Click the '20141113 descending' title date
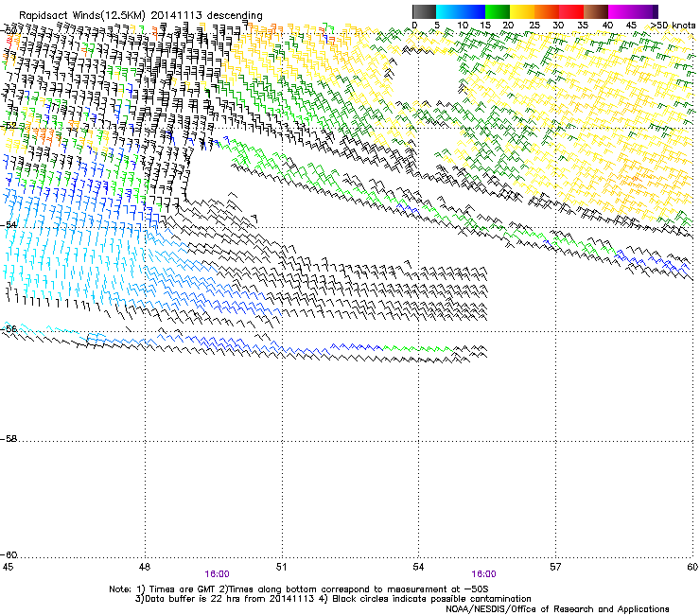 click(x=207, y=16)
